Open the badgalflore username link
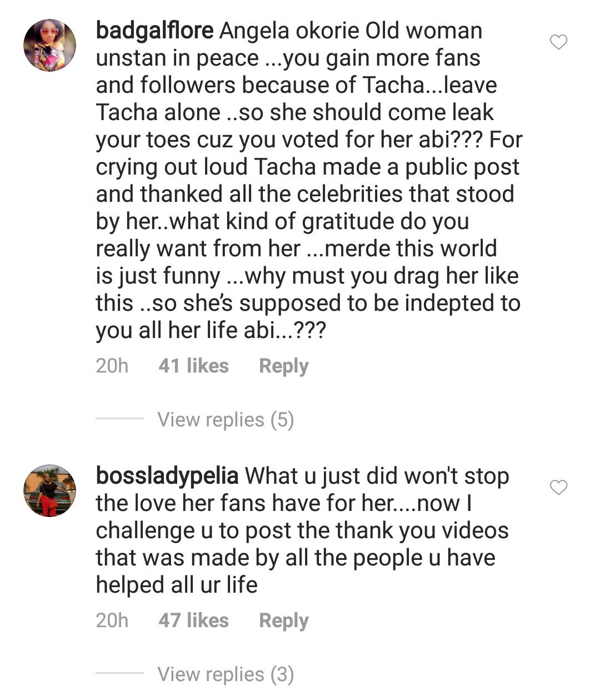 pos(154,31)
